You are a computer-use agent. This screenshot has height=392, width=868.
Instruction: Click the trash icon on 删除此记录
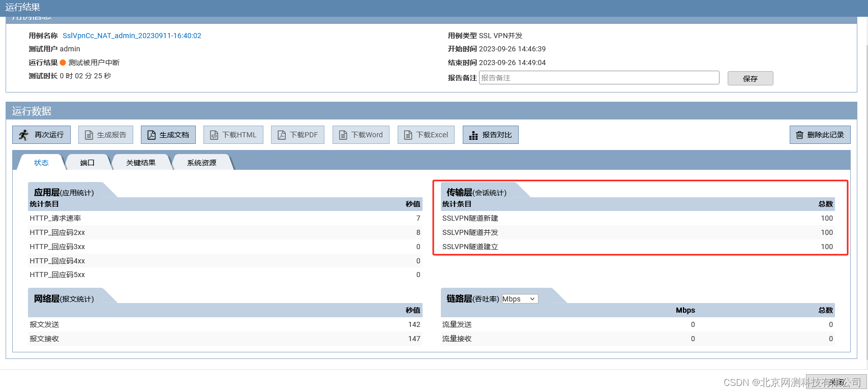(x=799, y=135)
